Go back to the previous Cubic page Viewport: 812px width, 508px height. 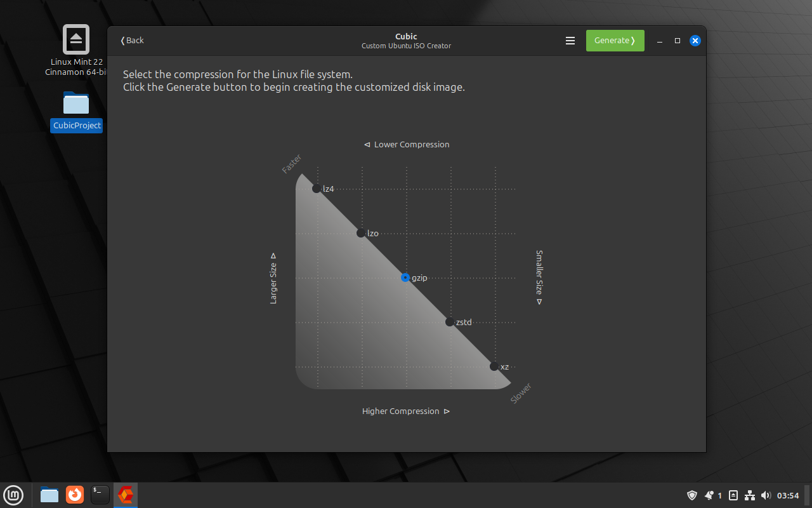point(133,41)
